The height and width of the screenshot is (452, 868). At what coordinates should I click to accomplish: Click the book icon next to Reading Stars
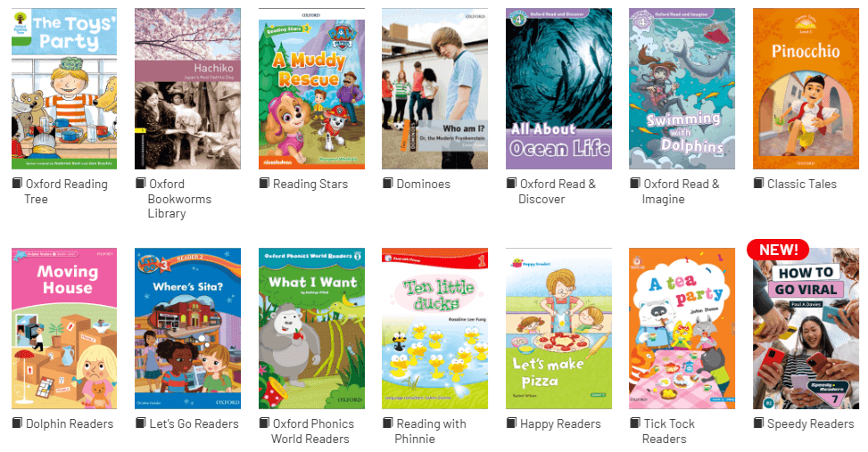point(265,183)
